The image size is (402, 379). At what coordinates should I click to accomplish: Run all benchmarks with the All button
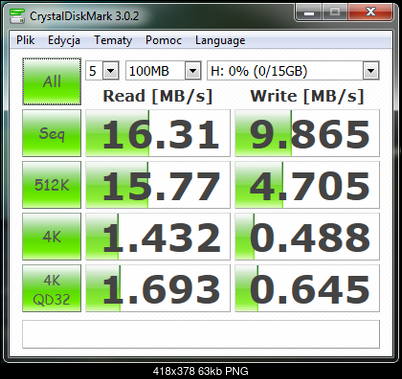click(x=52, y=81)
